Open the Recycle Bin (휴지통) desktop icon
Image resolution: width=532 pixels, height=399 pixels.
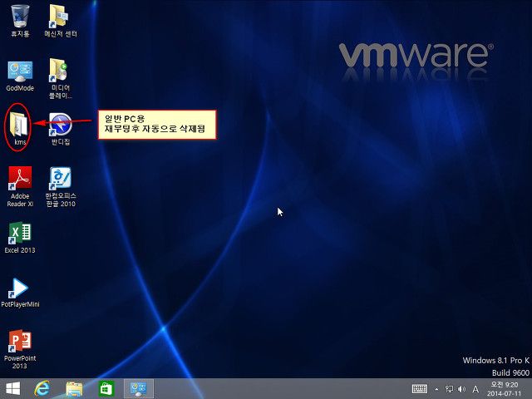[20, 20]
